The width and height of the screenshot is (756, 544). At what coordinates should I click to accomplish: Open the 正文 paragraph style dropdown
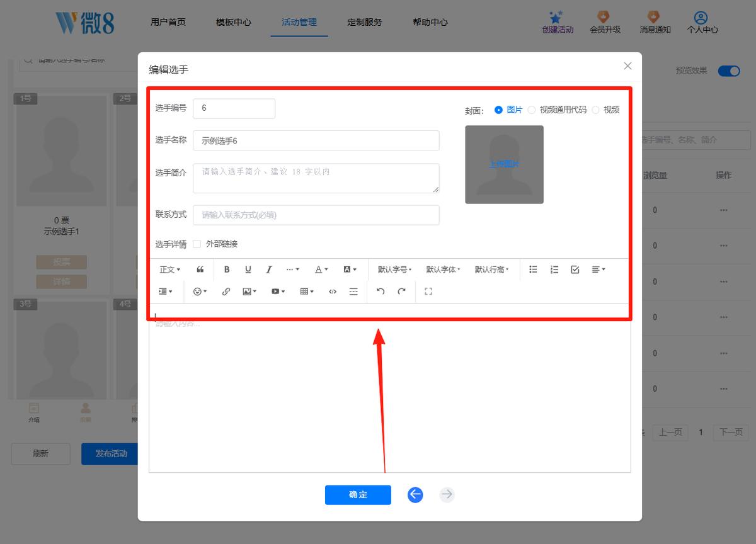[x=169, y=269]
